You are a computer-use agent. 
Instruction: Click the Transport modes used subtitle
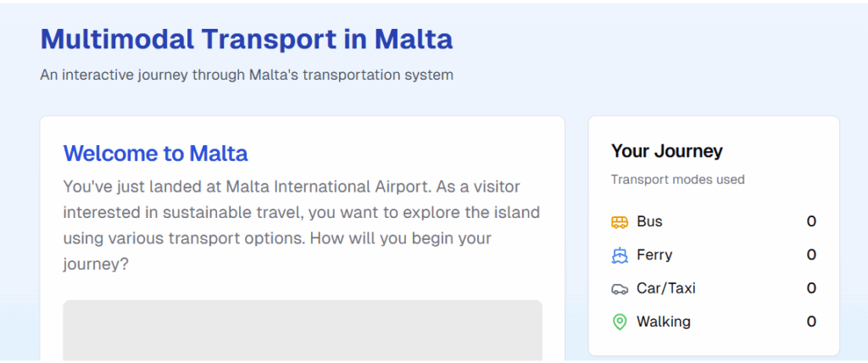click(x=677, y=180)
